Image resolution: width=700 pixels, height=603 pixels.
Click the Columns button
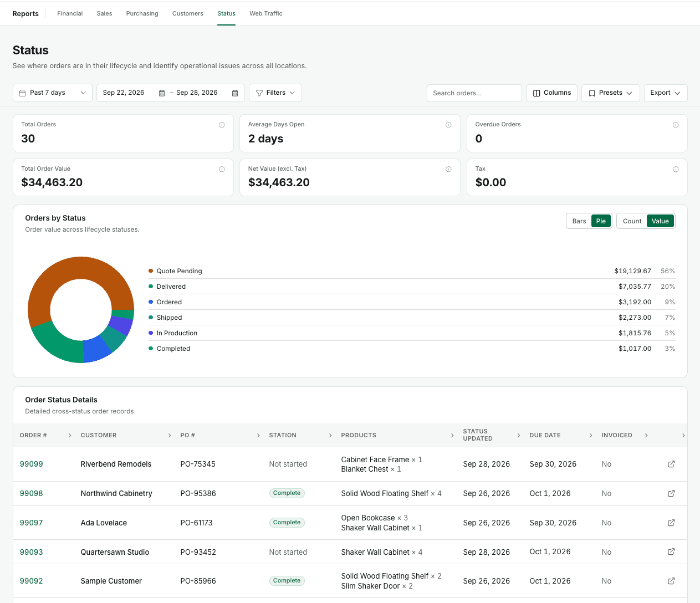(552, 93)
